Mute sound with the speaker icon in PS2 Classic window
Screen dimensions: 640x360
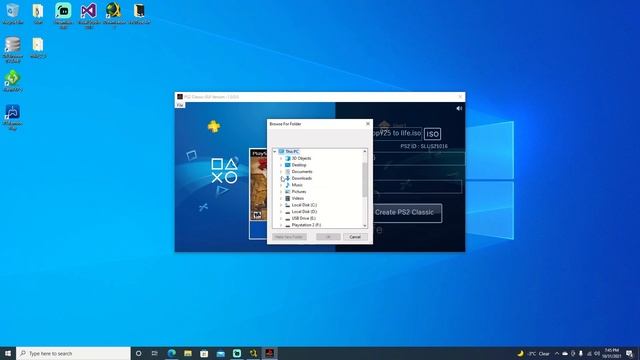(459, 108)
